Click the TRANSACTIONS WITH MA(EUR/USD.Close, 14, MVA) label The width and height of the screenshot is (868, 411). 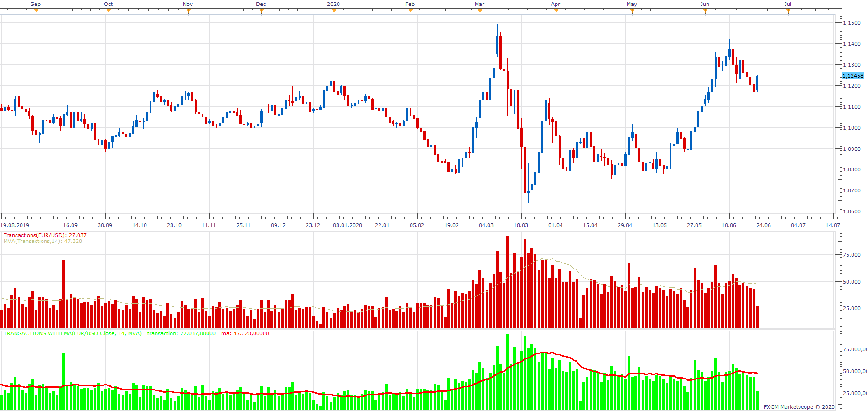[x=73, y=333]
